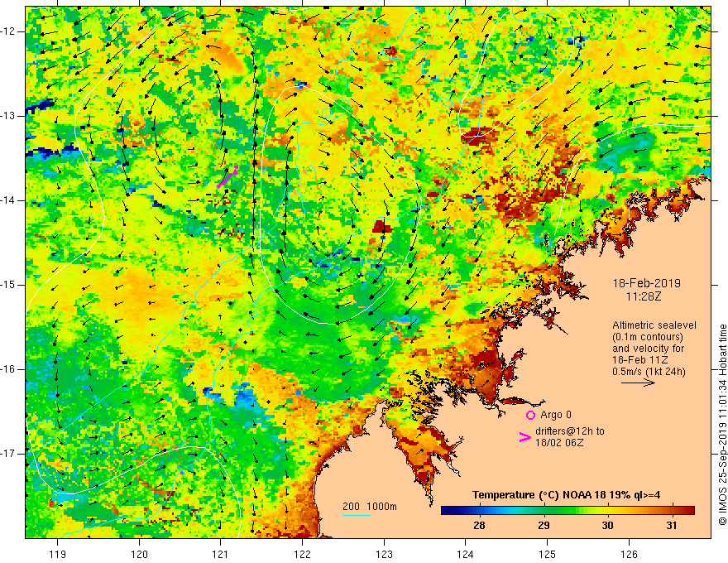728x563 pixels.
Task: Click the '0.5m/s (1kt 24h)' scale text
Action: coord(649,371)
